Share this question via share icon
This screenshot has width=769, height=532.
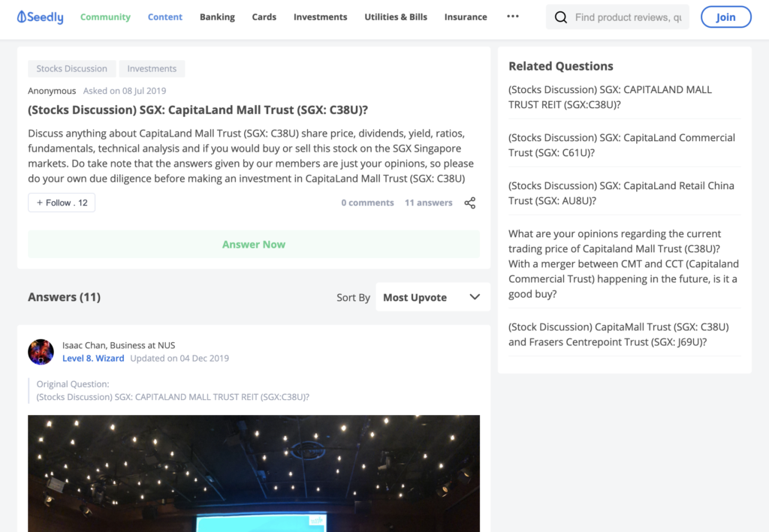(x=470, y=203)
